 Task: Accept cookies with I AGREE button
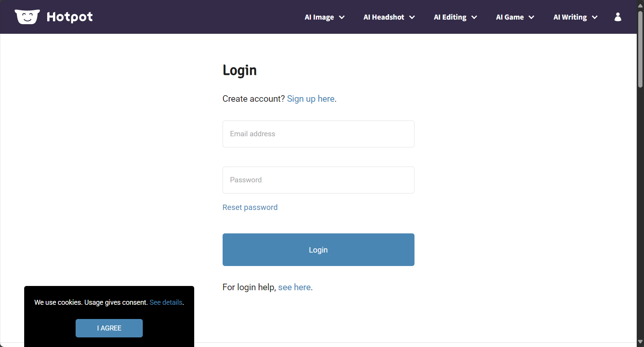tap(109, 328)
